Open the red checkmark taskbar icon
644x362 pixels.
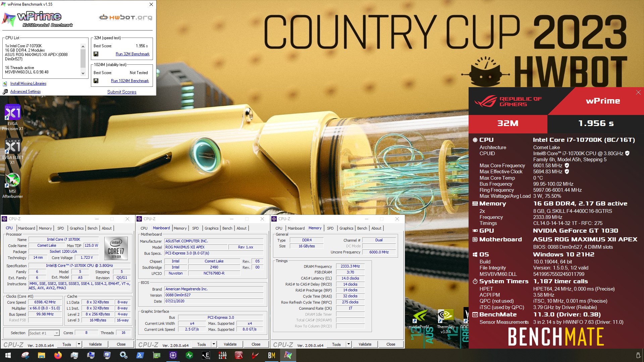pyautogui.click(x=255, y=355)
